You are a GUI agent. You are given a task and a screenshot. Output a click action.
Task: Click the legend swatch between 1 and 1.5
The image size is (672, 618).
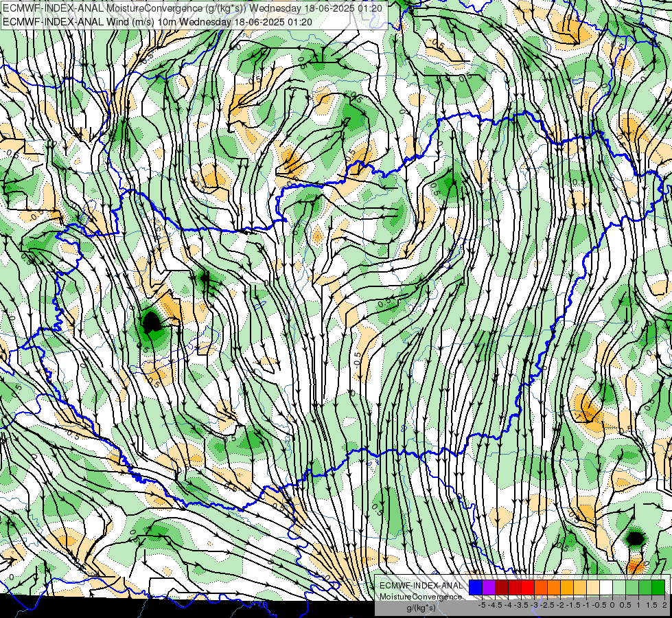(x=645, y=587)
